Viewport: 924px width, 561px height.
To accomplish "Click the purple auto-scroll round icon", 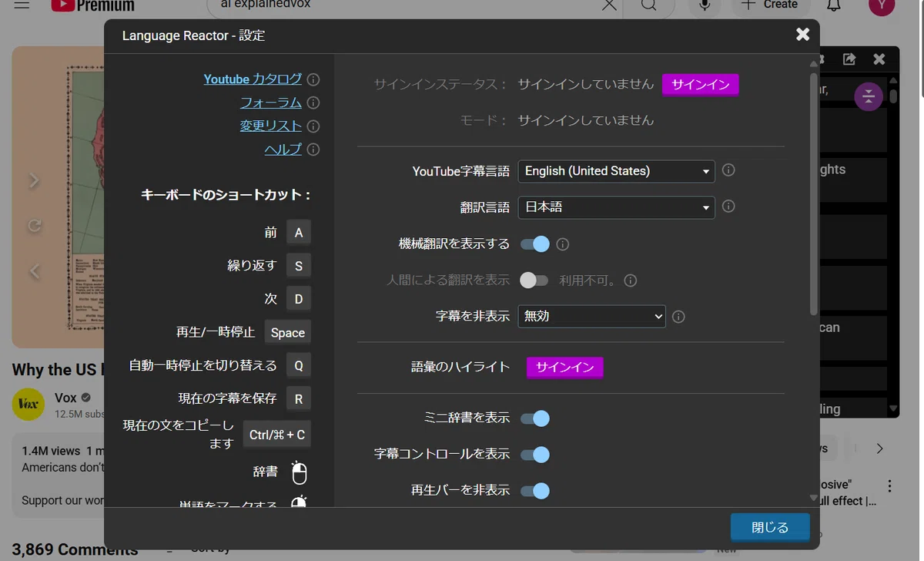I will click(869, 96).
